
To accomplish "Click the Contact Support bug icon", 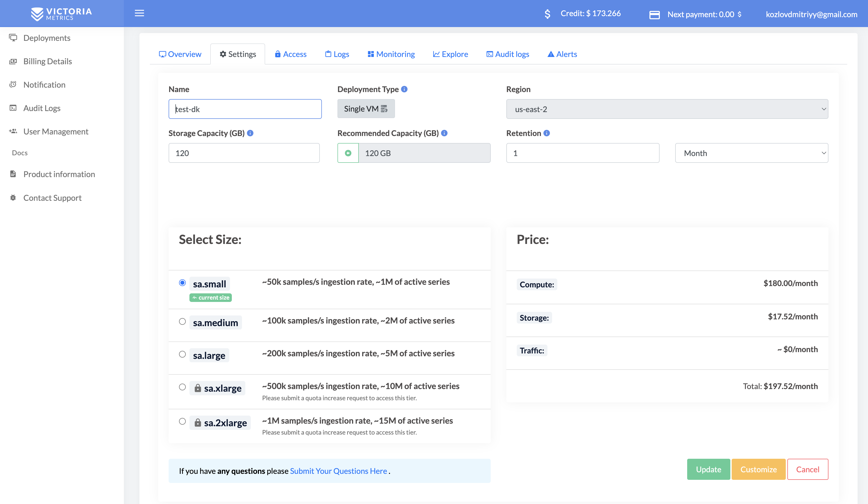I will click(x=13, y=198).
